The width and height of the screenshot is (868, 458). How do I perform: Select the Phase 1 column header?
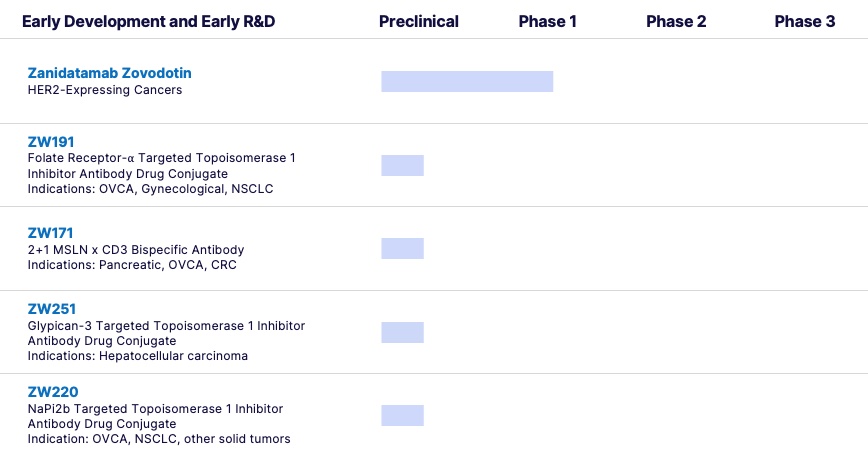547,21
